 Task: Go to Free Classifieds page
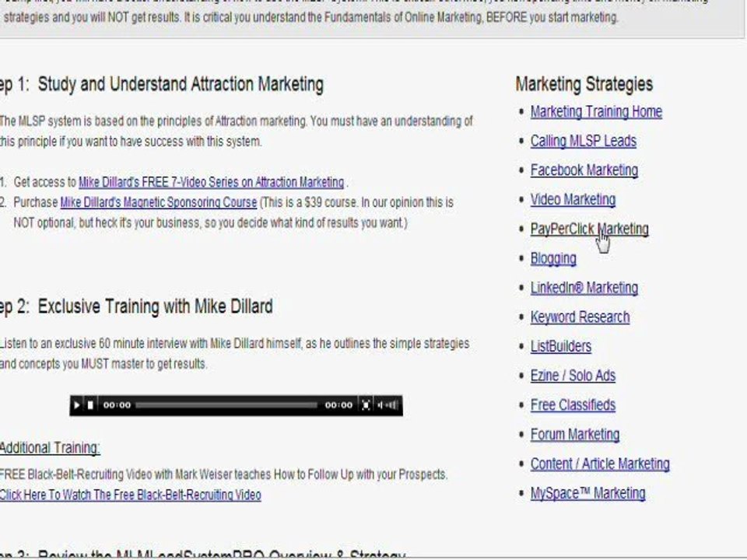(573, 405)
